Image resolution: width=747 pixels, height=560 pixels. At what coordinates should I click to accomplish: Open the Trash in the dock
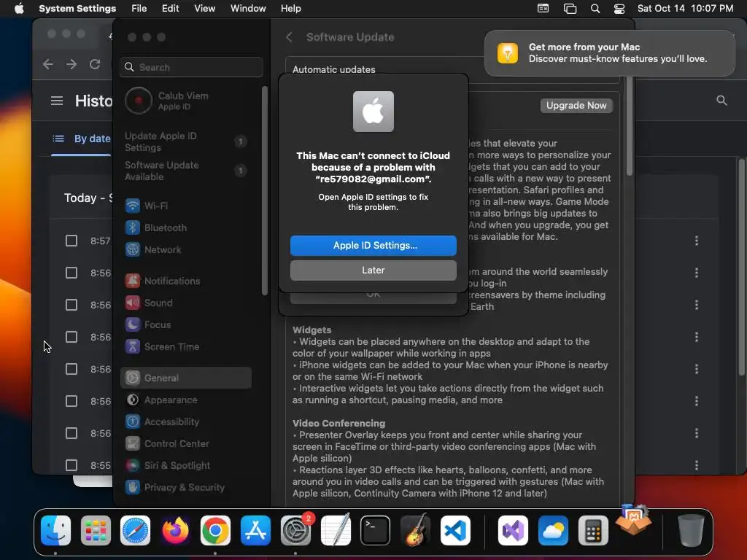point(691,530)
